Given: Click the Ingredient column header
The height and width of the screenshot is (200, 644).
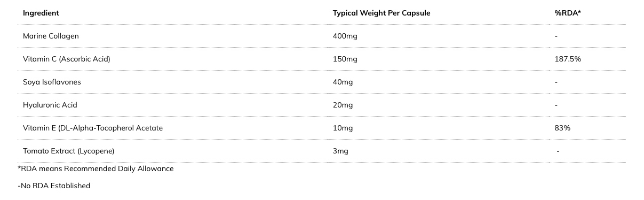Looking at the screenshot, I should point(41,13).
